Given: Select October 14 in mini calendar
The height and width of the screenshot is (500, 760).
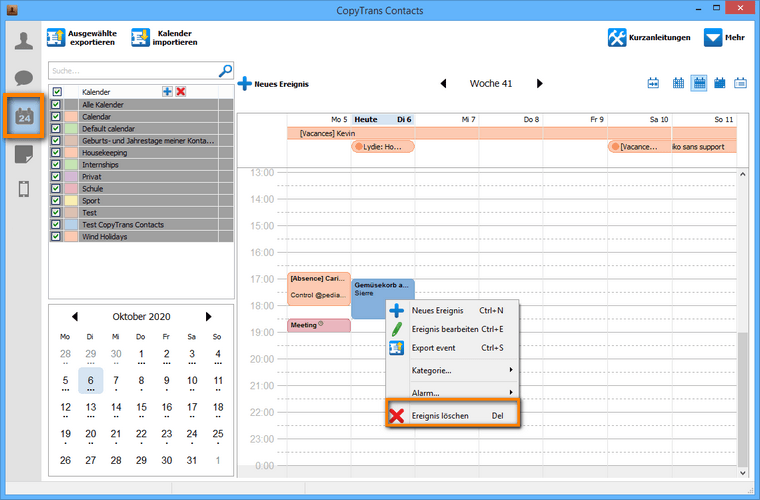Looking at the screenshot, I should (x=116, y=408).
